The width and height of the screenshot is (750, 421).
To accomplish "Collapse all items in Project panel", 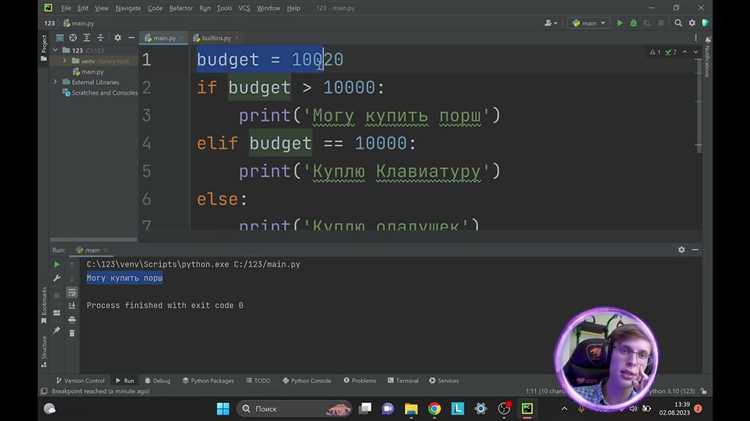I will pos(100,37).
